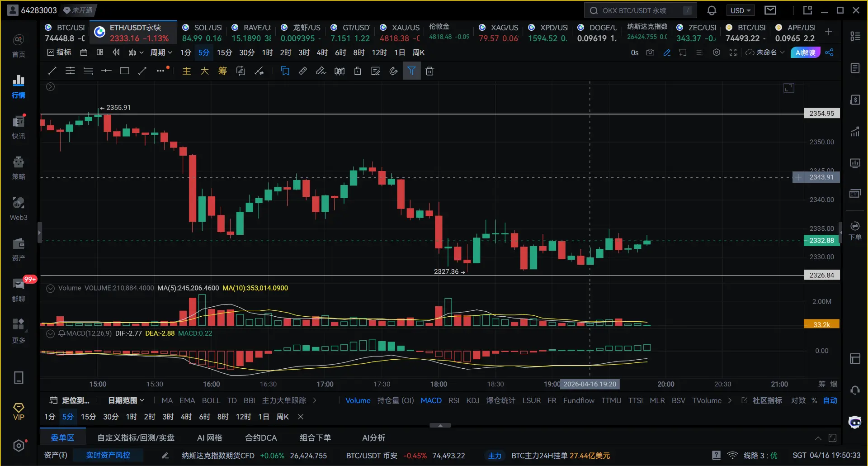This screenshot has height=466, width=868.
Task: Open the candlestick chart type dropdown
Action: (136, 52)
